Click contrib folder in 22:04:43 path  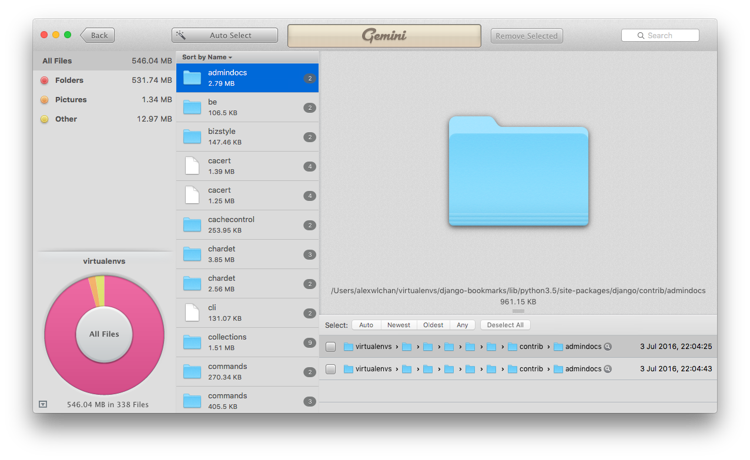coord(526,369)
